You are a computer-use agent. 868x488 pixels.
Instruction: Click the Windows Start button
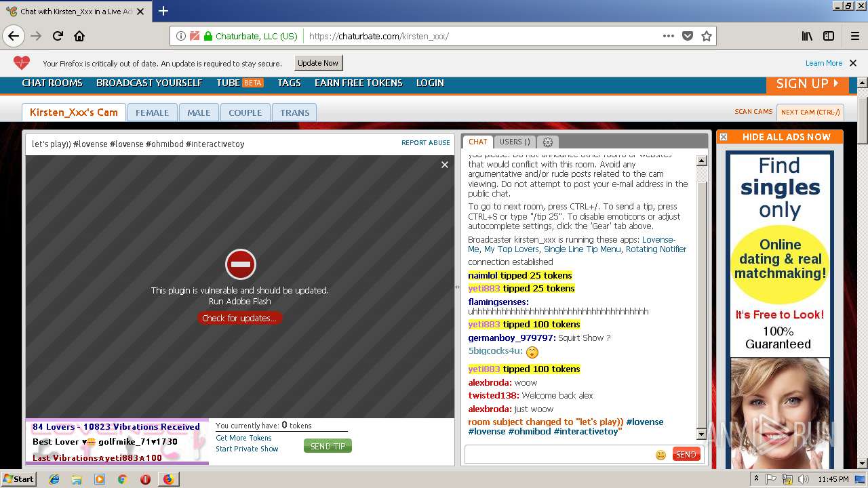[18, 479]
